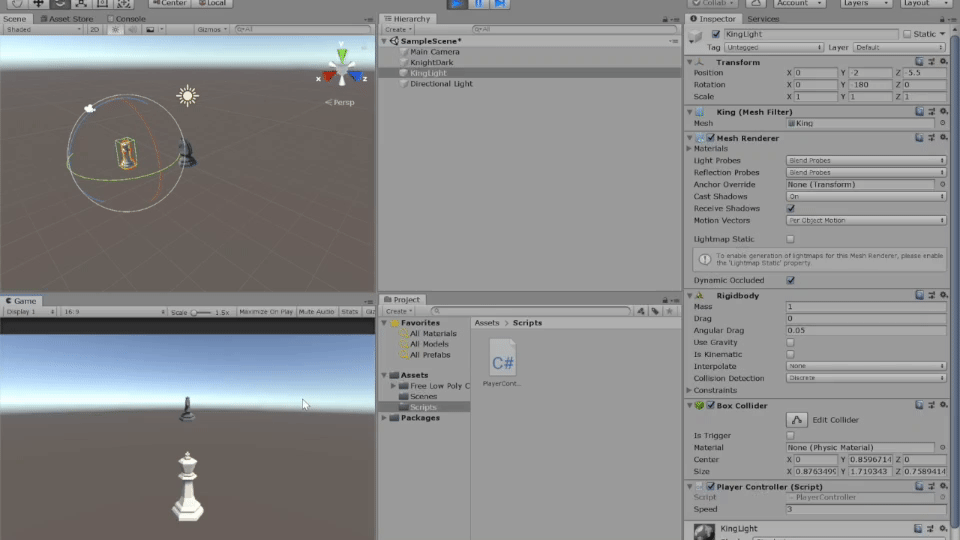
Task: Open Rigidbody component gear settings menu
Action: tap(942, 295)
